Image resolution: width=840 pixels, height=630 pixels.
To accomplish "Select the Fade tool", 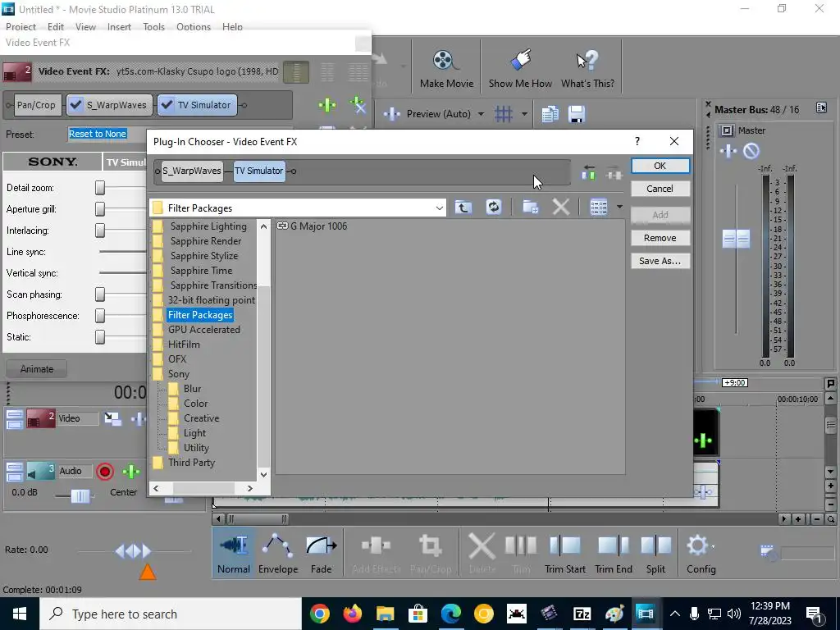I will (321, 554).
